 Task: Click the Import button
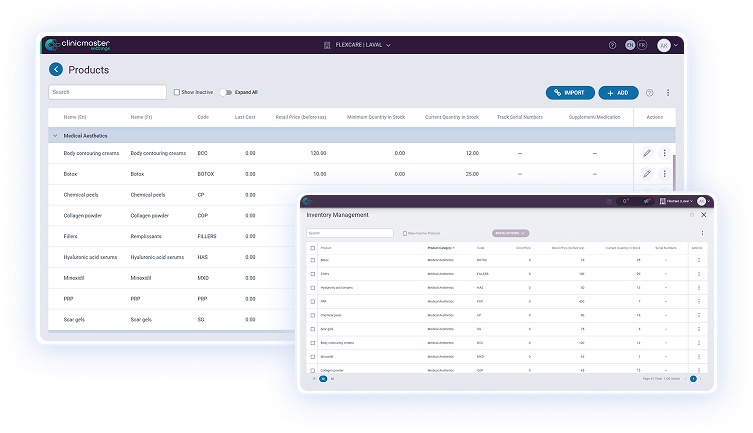pyautogui.click(x=569, y=92)
